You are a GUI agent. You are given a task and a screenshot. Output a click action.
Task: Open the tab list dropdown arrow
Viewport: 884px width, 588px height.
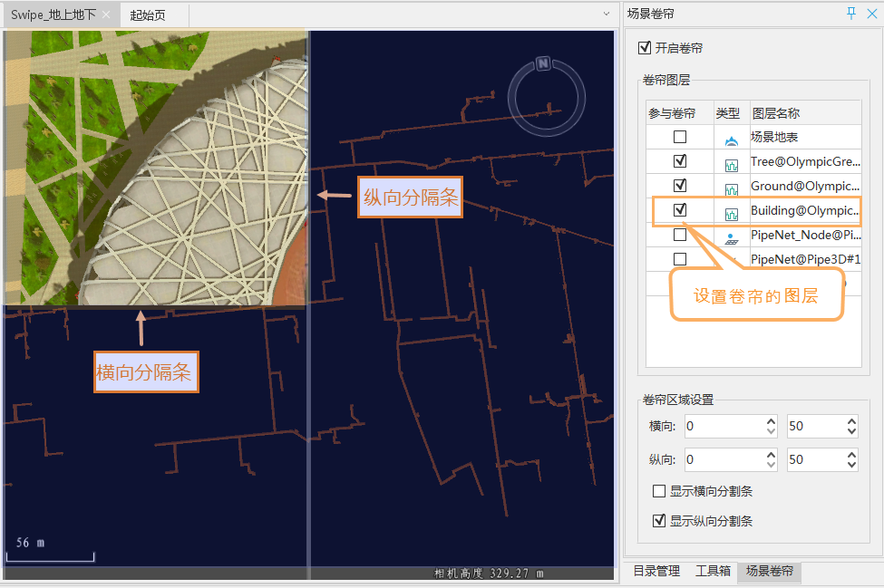click(x=607, y=14)
